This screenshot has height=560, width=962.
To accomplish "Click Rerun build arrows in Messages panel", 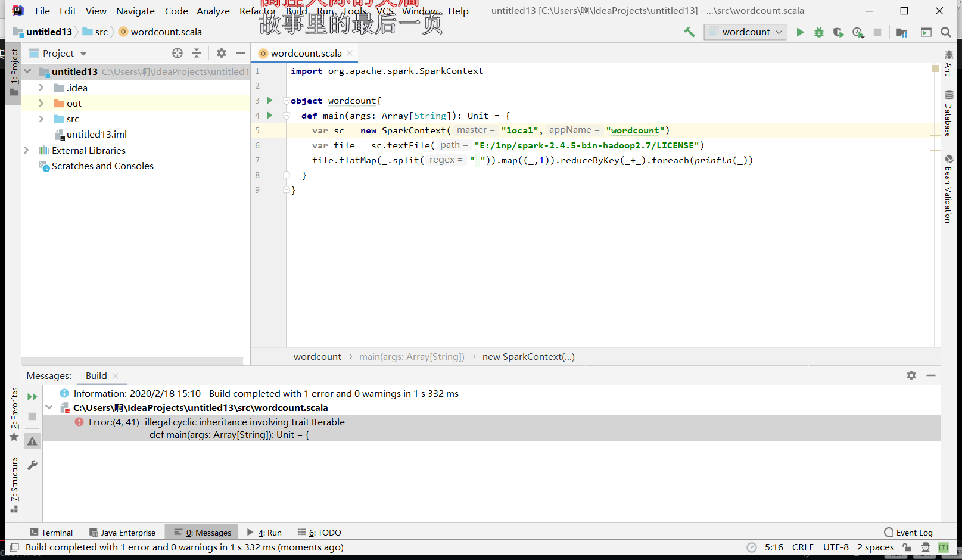I will tap(32, 397).
